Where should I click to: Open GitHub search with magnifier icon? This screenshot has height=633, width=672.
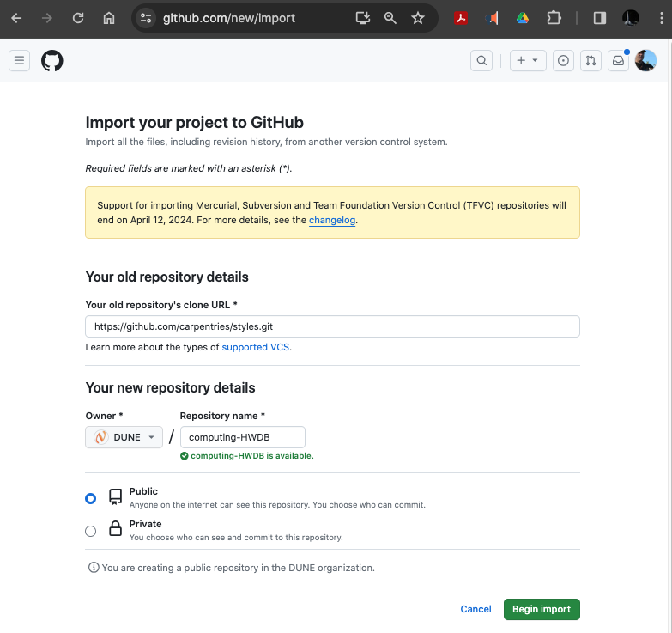(x=482, y=60)
